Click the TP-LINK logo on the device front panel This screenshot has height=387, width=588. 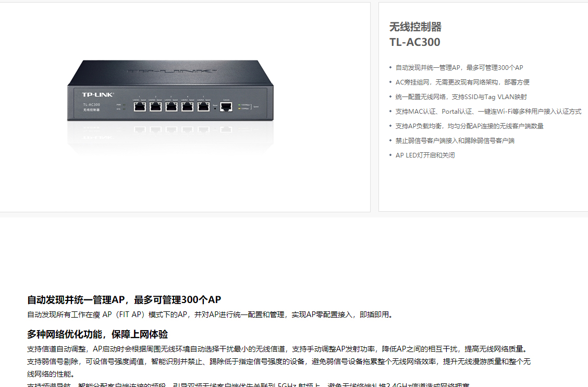tap(98, 94)
